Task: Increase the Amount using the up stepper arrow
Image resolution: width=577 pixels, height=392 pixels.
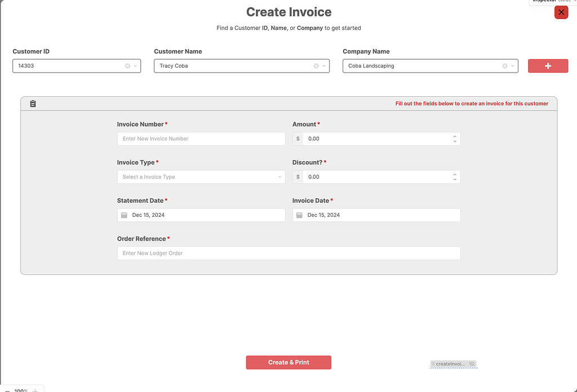Action: pyautogui.click(x=455, y=136)
